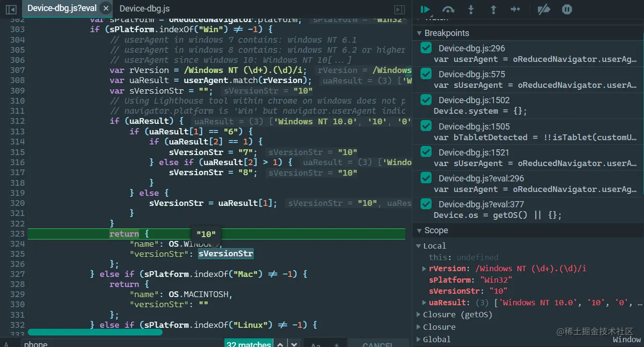Select sPlatform "Win32" scope entry
Screen dimensions: 644x347
click(x=471, y=280)
